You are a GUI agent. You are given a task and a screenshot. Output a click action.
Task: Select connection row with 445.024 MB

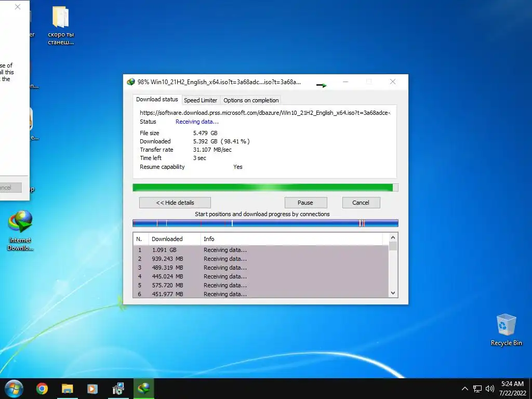pos(261,276)
